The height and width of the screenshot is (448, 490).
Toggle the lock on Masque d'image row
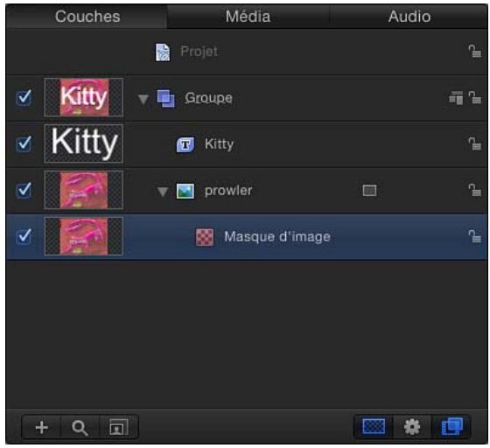coord(474,236)
